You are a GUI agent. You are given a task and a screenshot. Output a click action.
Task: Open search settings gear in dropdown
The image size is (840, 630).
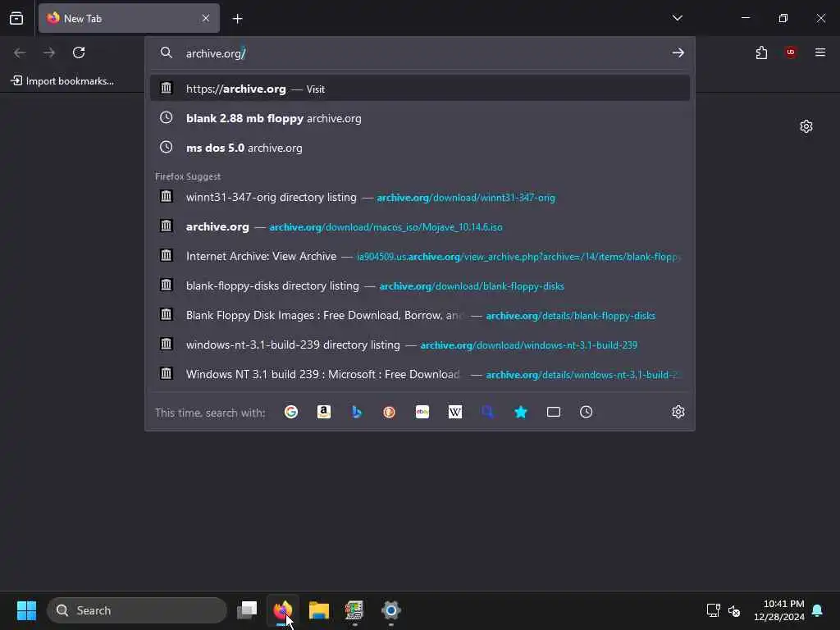click(678, 412)
